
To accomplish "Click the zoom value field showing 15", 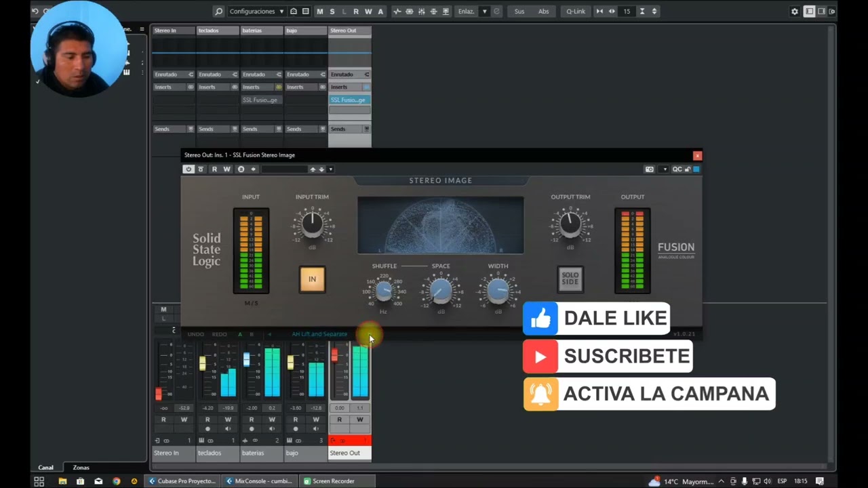I will tap(627, 12).
